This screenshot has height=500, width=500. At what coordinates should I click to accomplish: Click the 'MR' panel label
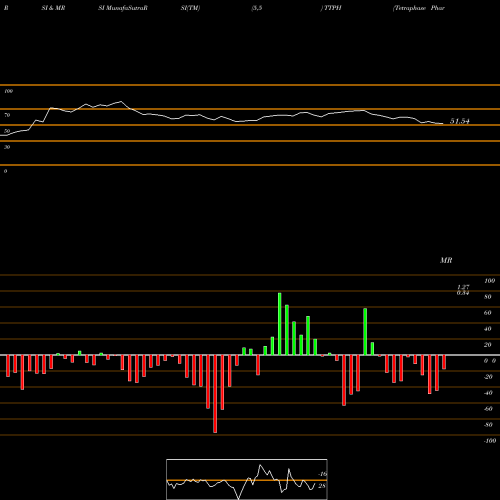coord(446,260)
